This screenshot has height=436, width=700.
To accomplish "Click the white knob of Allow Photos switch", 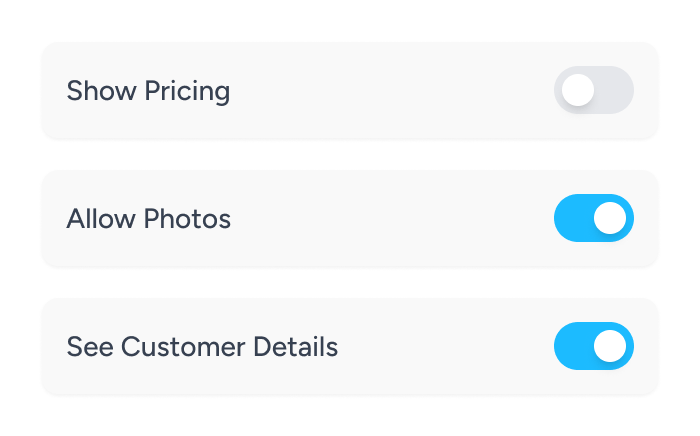I will click(610, 218).
